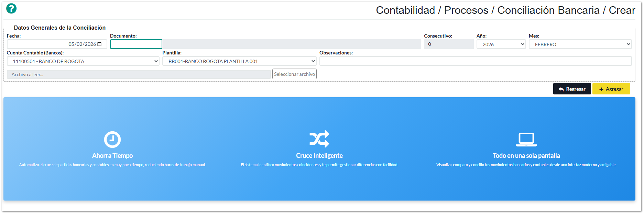Focus the Documento input field
The image size is (644, 214).
tap(136, 44)
